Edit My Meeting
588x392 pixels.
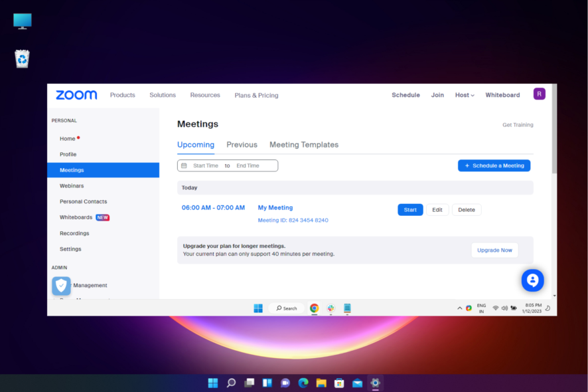click(437, 210)
